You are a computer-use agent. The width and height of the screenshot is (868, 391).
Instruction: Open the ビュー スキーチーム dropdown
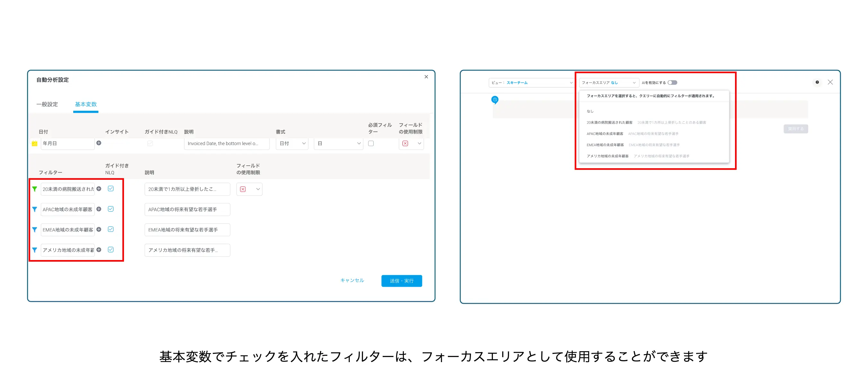coord(531,83)
